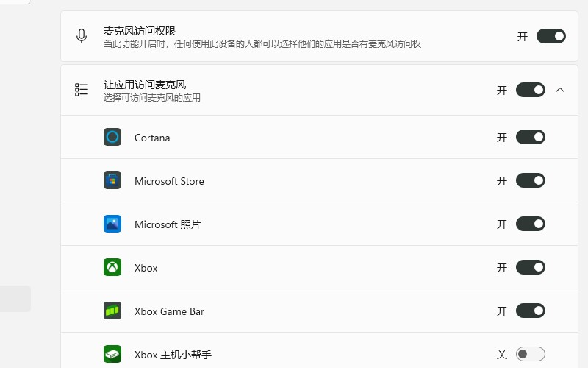
Task: Click the Microsoft Store label
Action: pyautogui.click(x=169, y=181)
